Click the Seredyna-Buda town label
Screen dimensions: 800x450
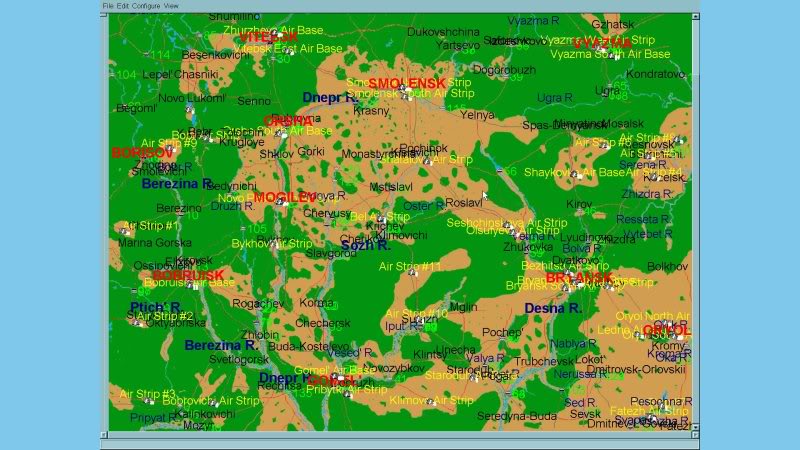pos(517,416)
